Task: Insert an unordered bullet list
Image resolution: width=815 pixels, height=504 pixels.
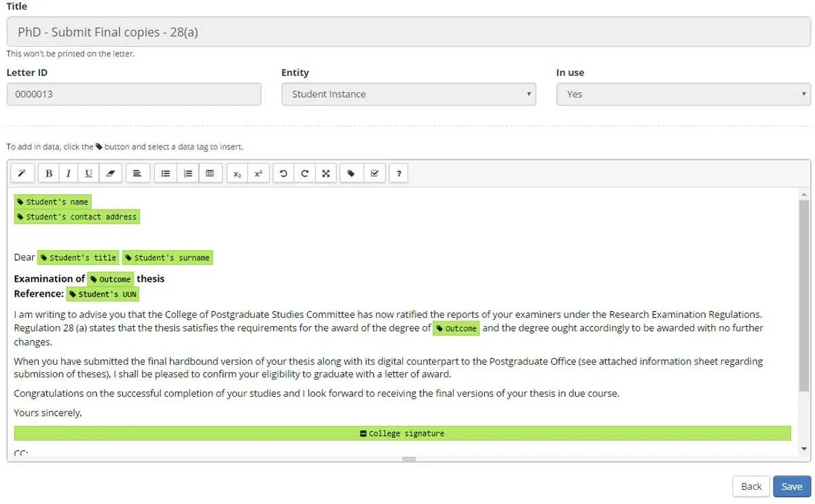Action: [x=165, y=174]
